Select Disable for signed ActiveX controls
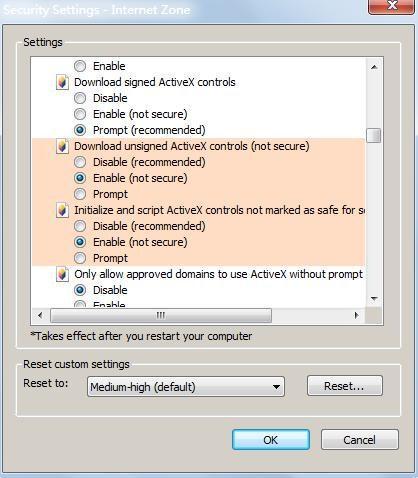Image resolution: width=418 pixels, height=478 pixels. [x=80, y=98]
